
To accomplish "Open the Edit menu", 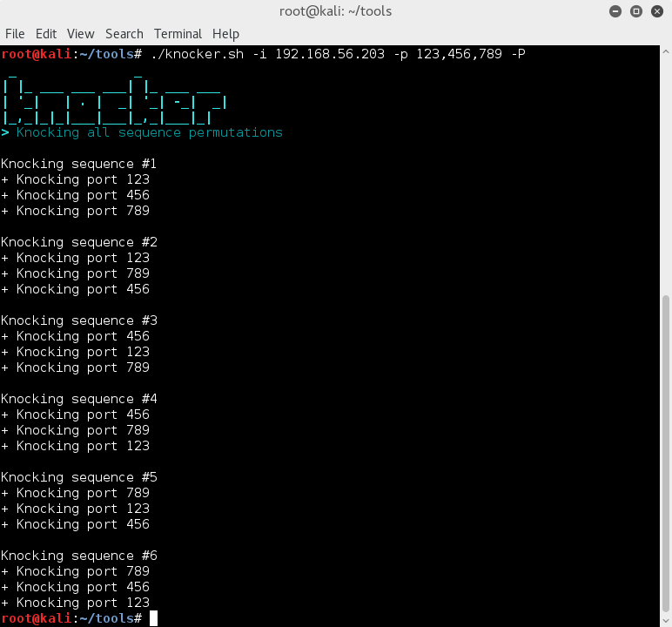I will [46, 34].
